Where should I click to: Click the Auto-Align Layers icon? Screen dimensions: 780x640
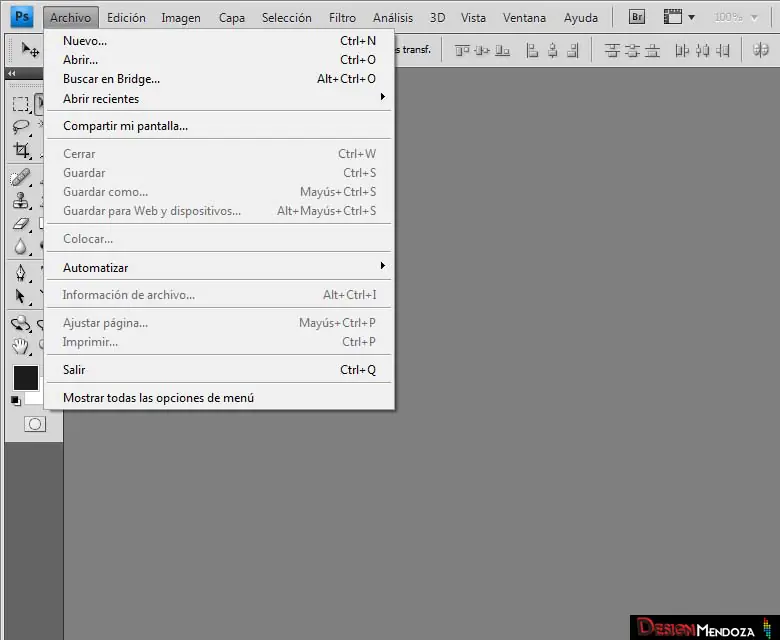point(760,50)
